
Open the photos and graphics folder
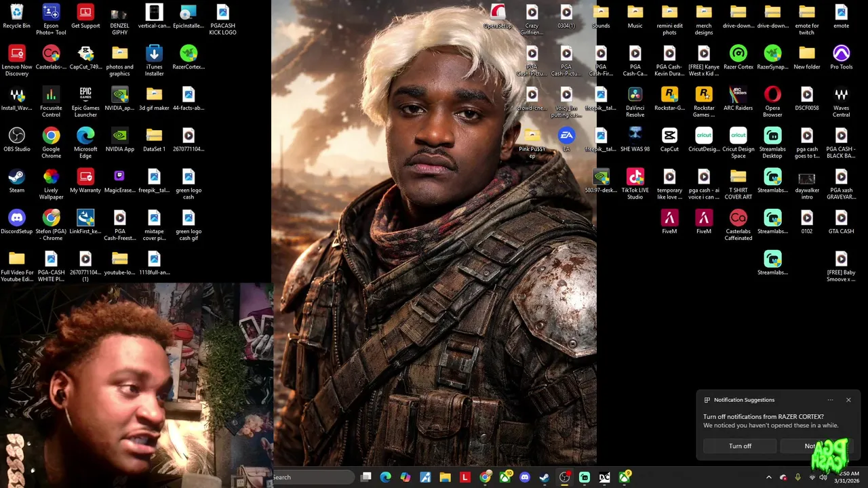[119, 61]
